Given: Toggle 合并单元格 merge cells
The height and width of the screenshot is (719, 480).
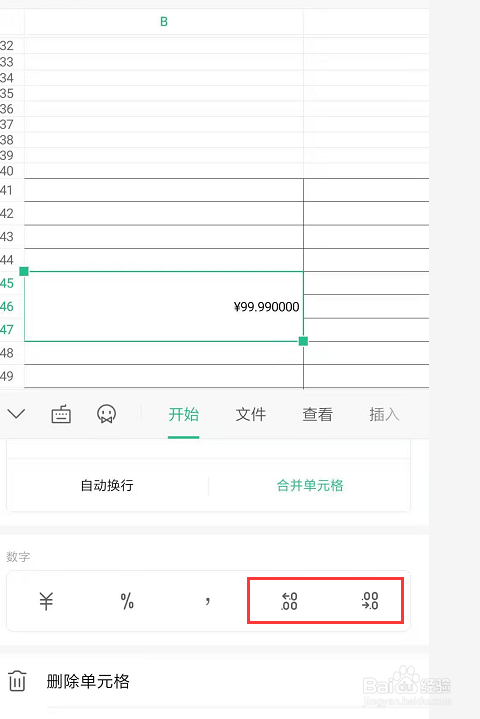Looking at the screenshot, I should (x=310, y=485).
